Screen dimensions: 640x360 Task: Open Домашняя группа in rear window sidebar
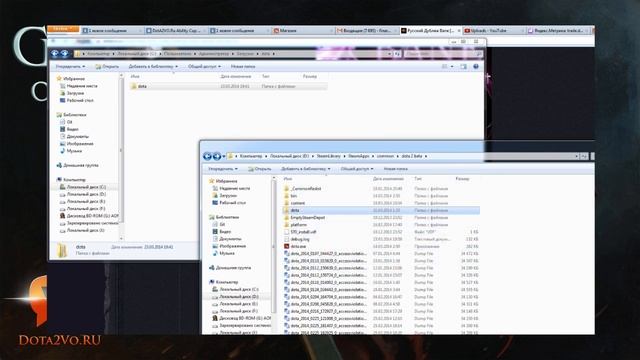pos(77,165)
